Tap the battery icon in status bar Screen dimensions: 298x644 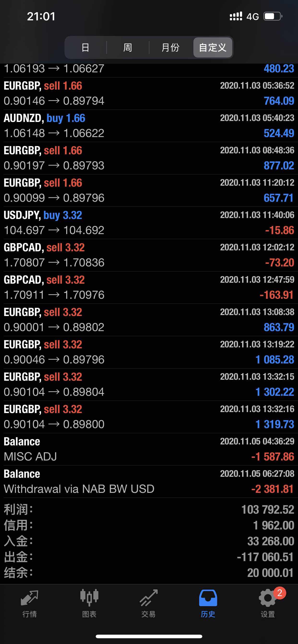pyautogui.click(x=273, y=17)
